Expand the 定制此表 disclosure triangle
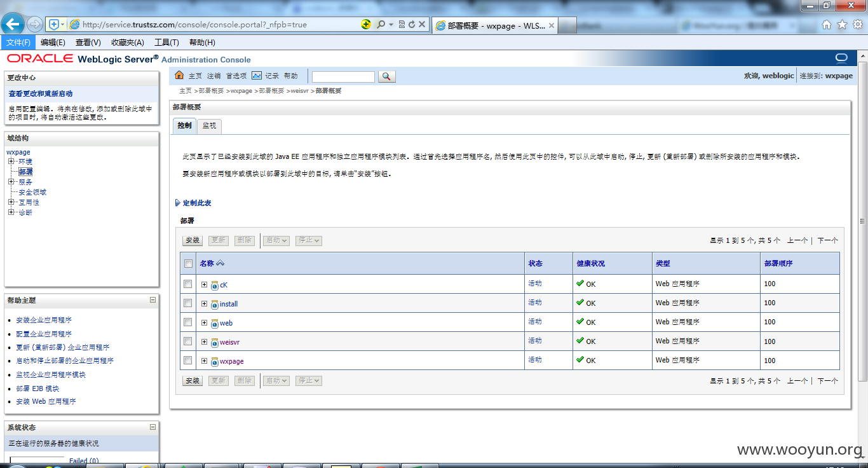Viewport: 868px width, 468px height. click(x=178, y=203)
